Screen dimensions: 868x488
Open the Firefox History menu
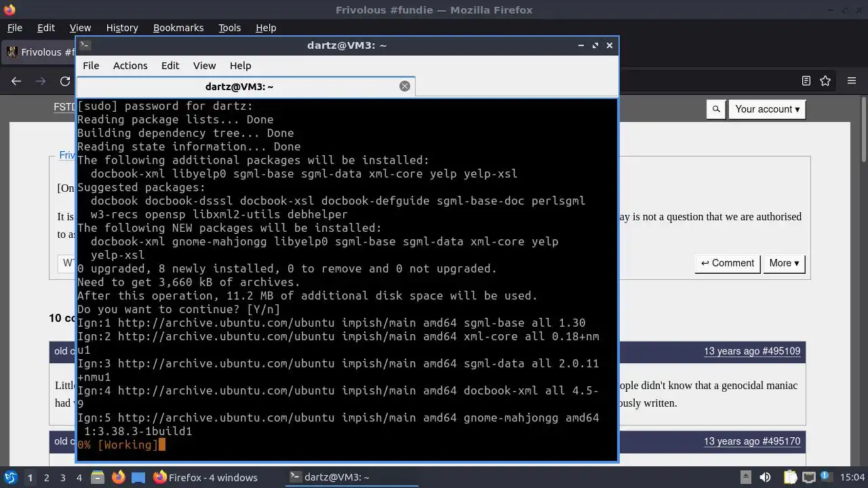tap(122, 28)
